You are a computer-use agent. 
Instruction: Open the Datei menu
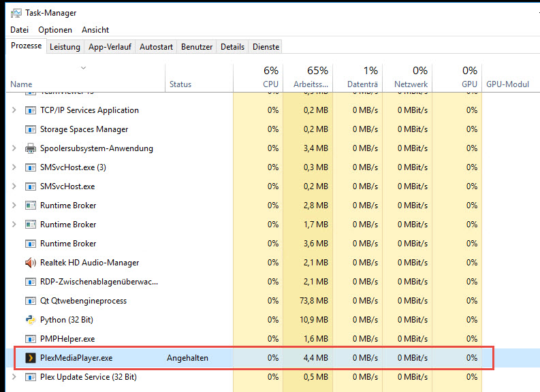tap(19, 30)
